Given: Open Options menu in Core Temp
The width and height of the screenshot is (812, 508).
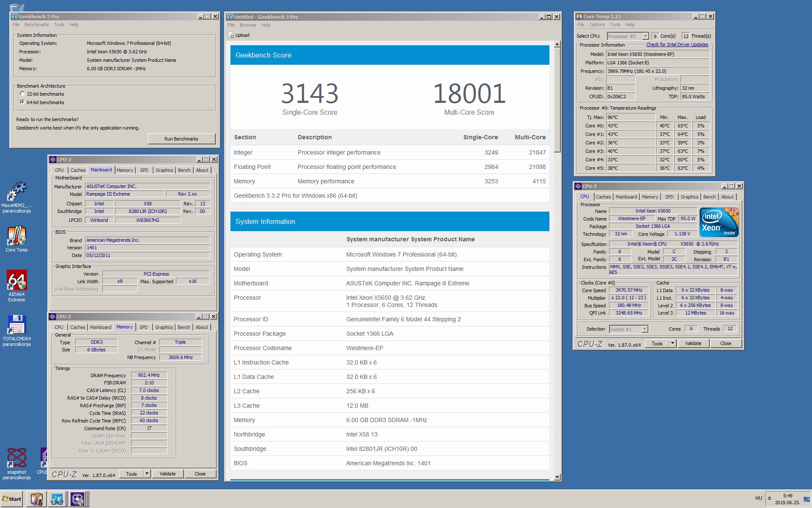Looking at the screenshot, I should pos(597,25).
